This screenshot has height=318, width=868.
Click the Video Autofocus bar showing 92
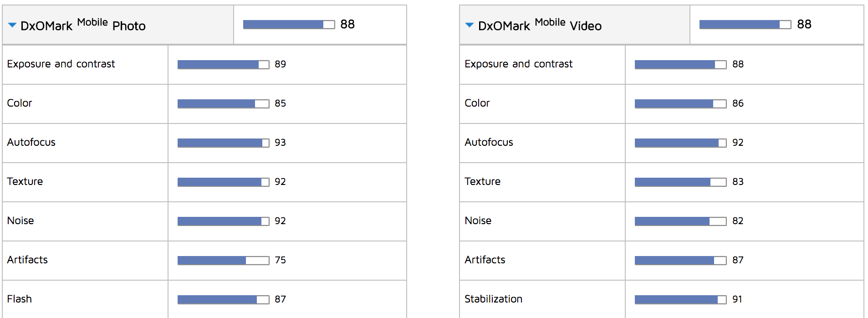pyautogui.click(x=680, y=143)
